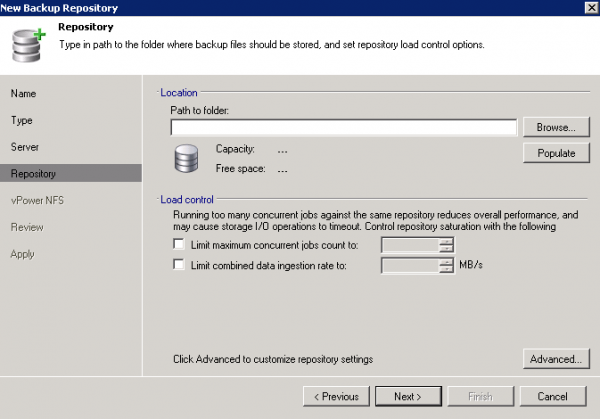Close the New Backup Repository dialog
The image size is (600, 419).
click(587, 8)
